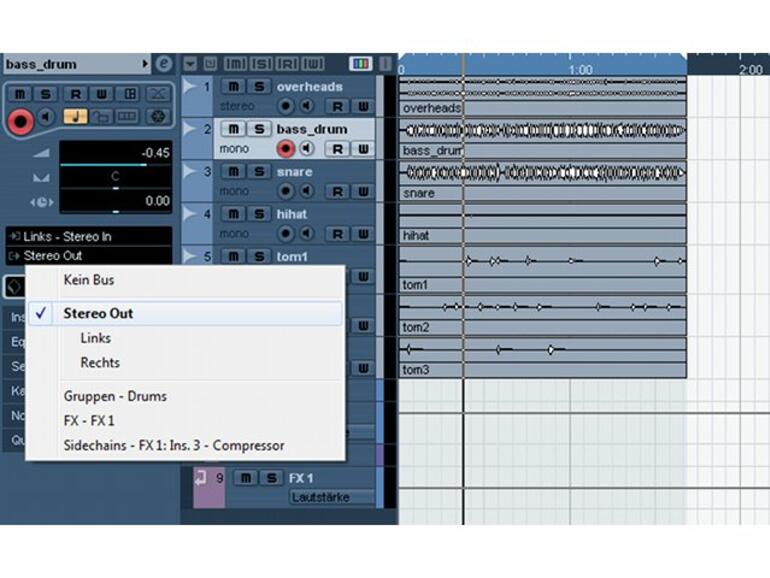
Task: Record enable the snare track
Action: 285,191
